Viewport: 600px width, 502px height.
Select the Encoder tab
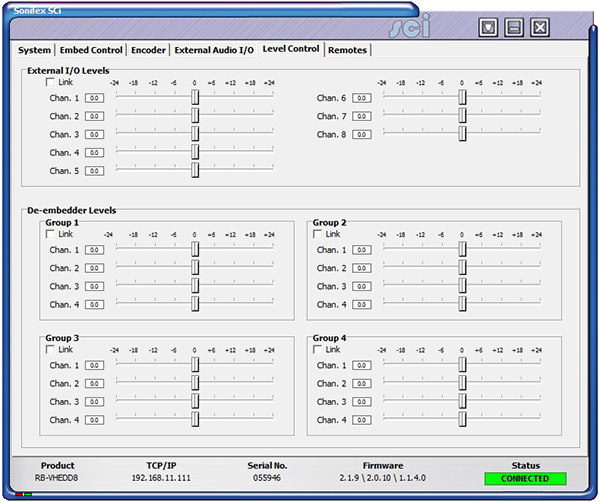pyautogui.click(x=149, y=50)
